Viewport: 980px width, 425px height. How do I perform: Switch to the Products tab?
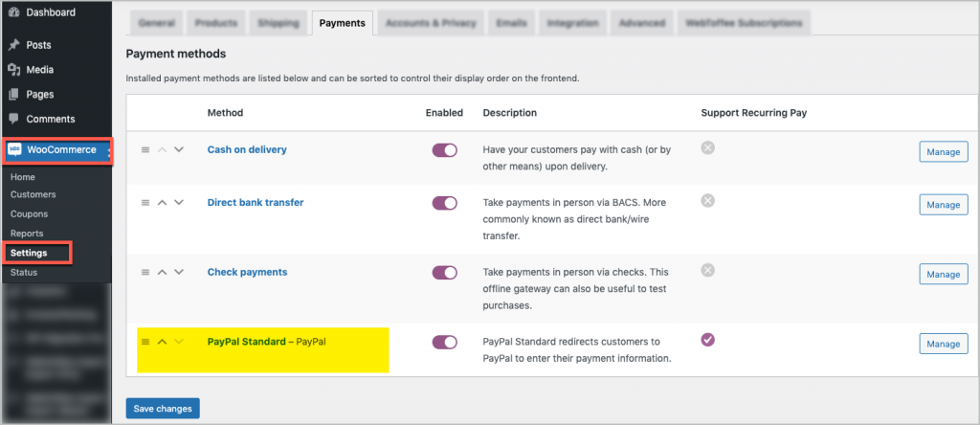tap(216, 23)
